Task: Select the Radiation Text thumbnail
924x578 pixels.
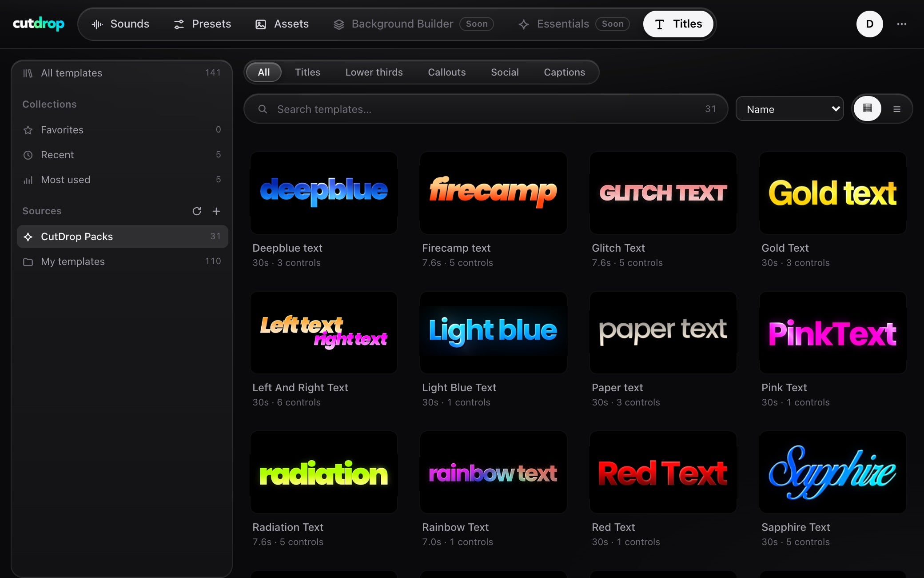Action: [x=324, y=472]
